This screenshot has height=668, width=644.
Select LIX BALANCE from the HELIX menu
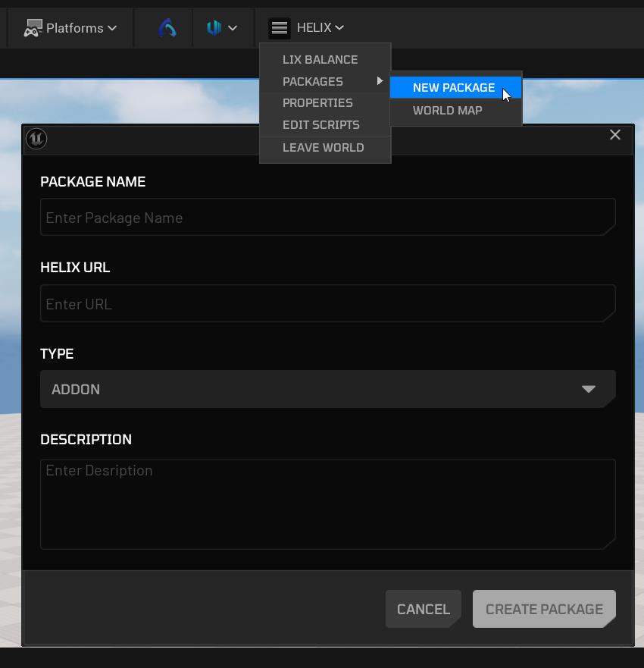320,59
